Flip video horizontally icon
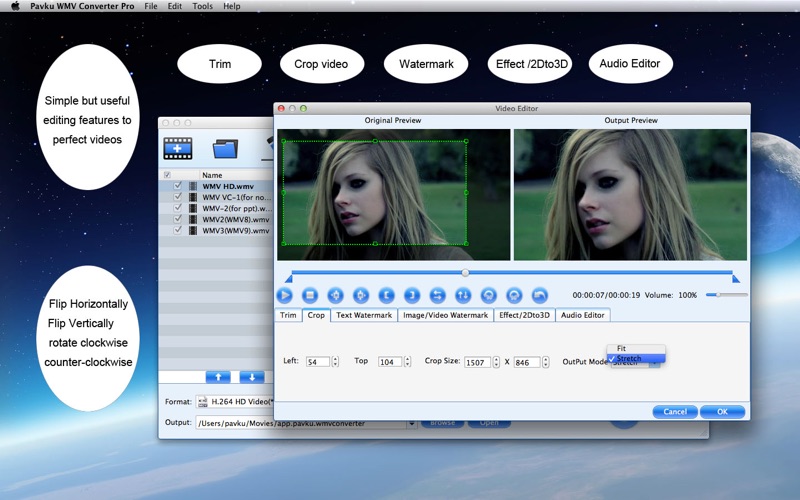 tap(437, 295)
